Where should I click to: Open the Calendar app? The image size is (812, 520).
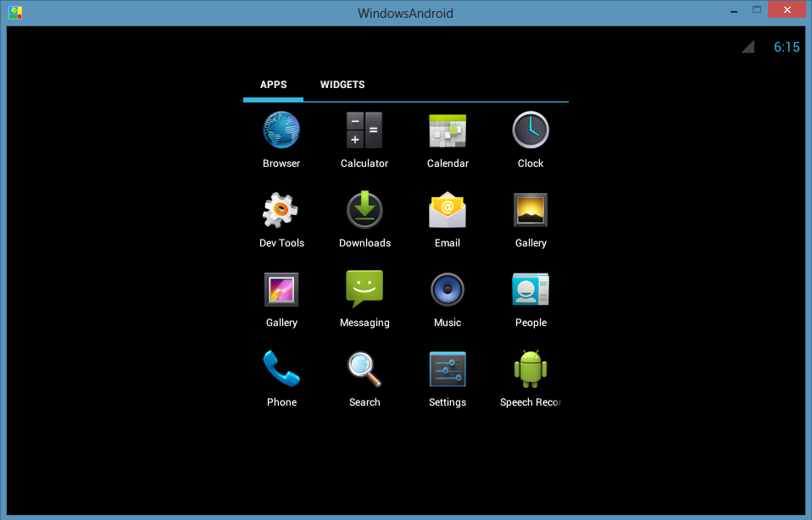[x=448, y=131]
